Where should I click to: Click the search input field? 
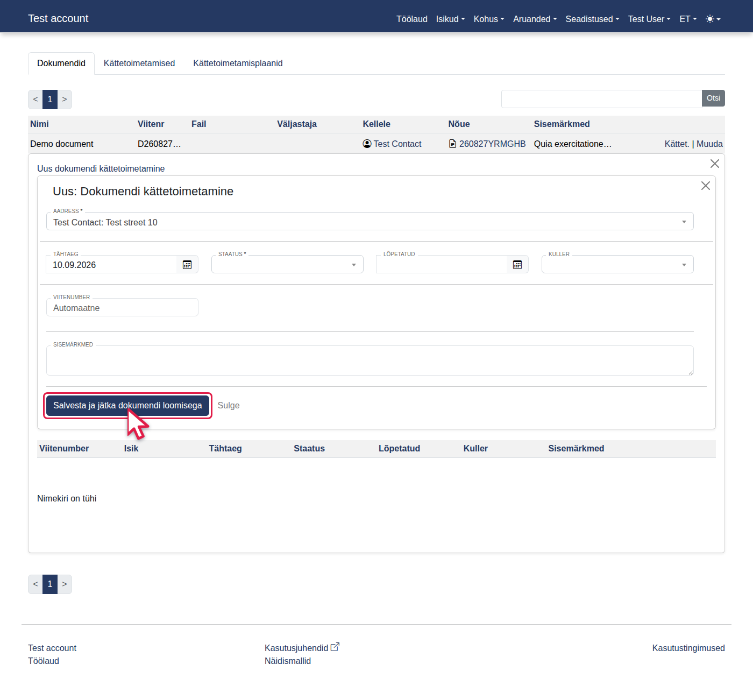point(601,99)
